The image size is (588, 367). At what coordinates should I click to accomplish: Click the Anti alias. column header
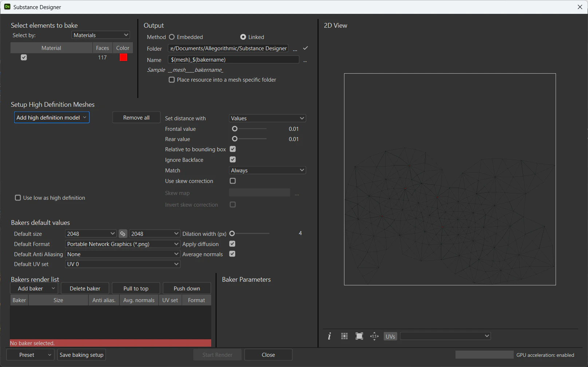104,300
